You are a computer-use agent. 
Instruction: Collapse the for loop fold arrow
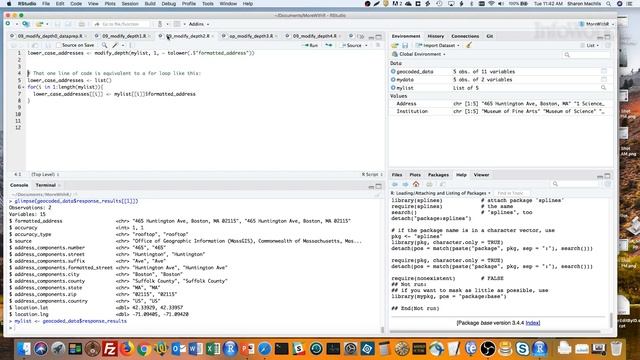point(24,87)
